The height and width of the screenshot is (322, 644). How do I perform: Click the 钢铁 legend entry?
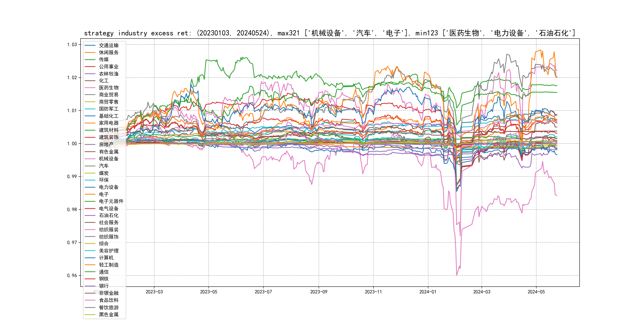104,279
